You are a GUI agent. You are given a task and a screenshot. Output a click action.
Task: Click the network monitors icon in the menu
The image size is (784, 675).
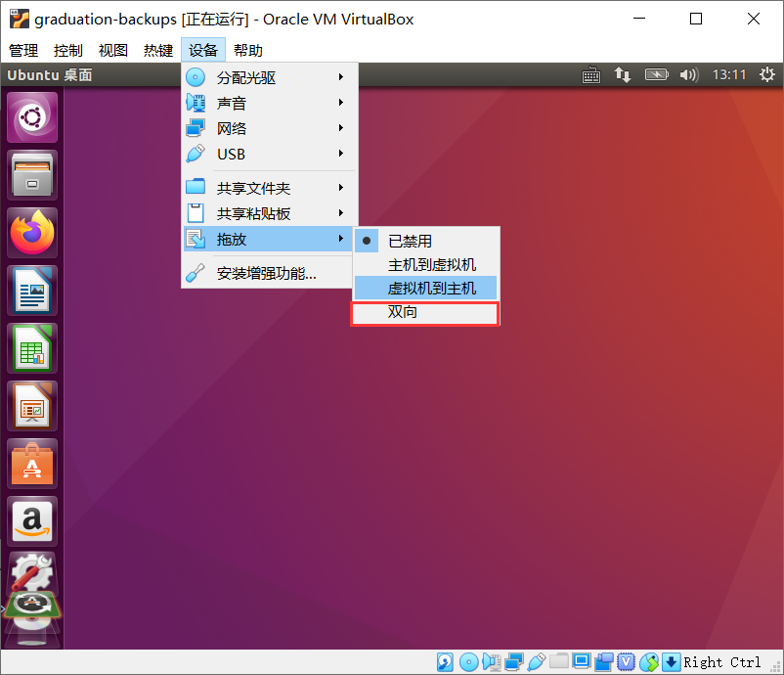click(196, 128)
